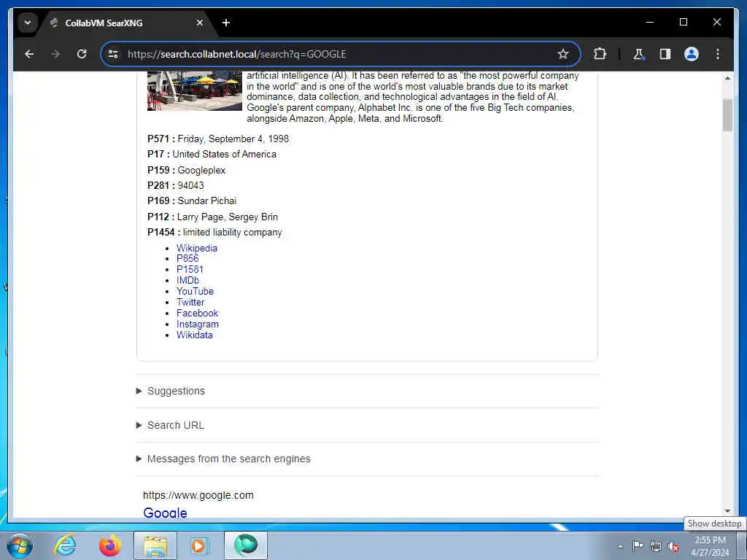Click the https://www.google.com result URL

198,495
